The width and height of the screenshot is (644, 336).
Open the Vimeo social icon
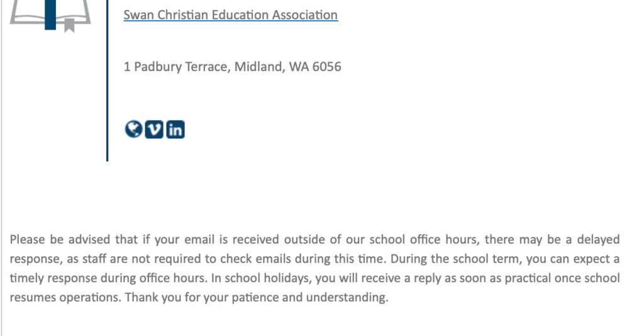[154, 129]
